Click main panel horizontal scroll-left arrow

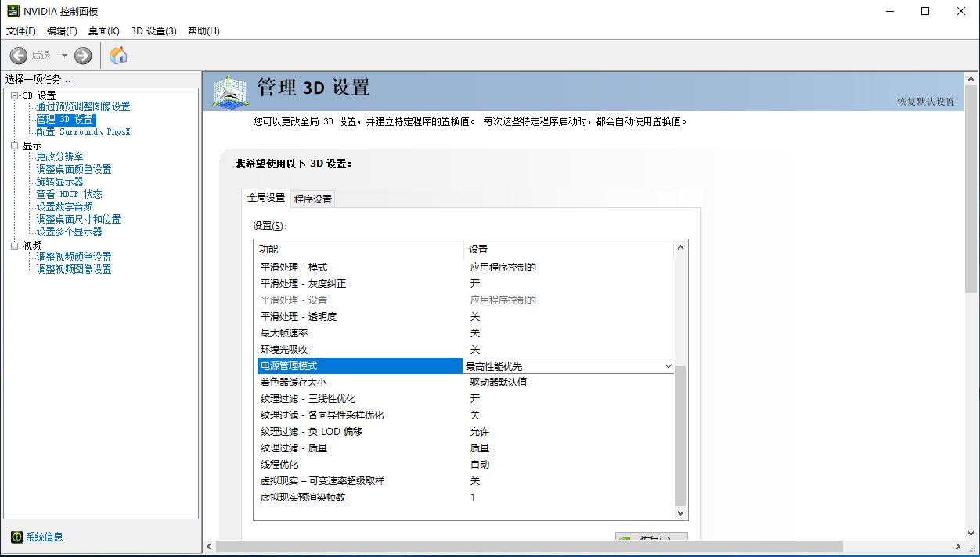coord(210,546)
